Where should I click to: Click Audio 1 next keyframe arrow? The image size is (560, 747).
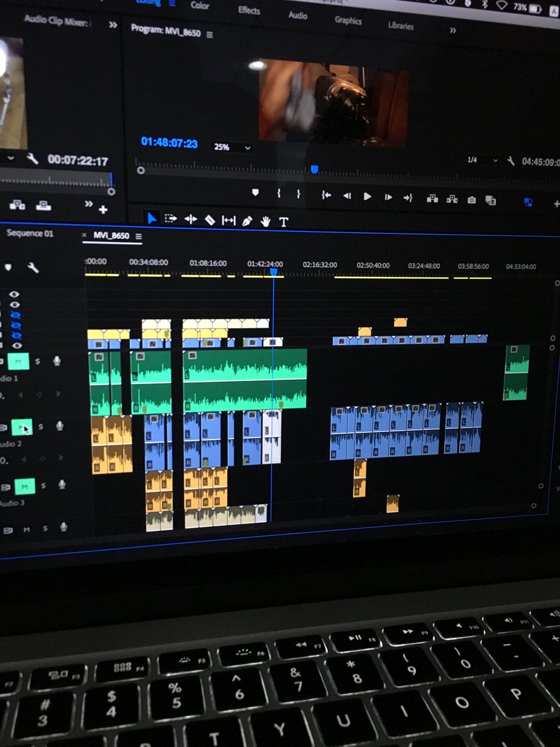pyautogui.click(x=58, y=394)
